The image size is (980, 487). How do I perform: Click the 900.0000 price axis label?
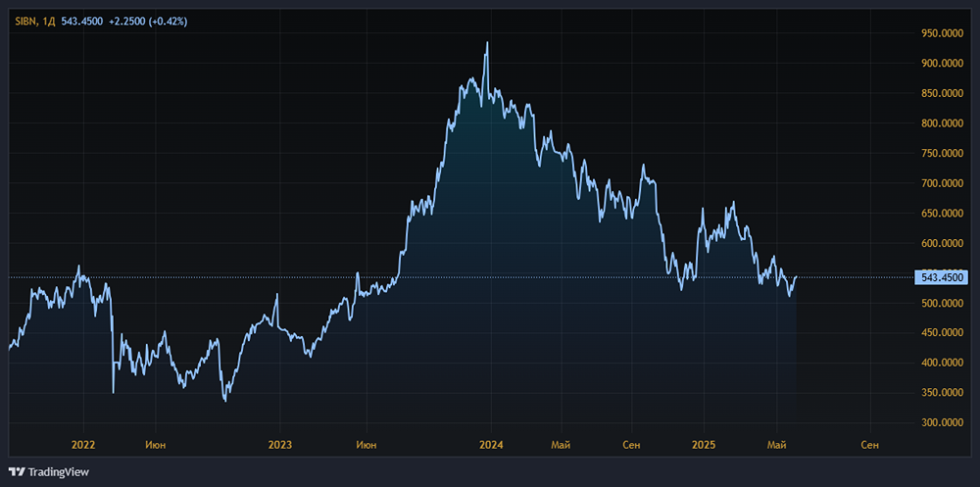[944, 63]
